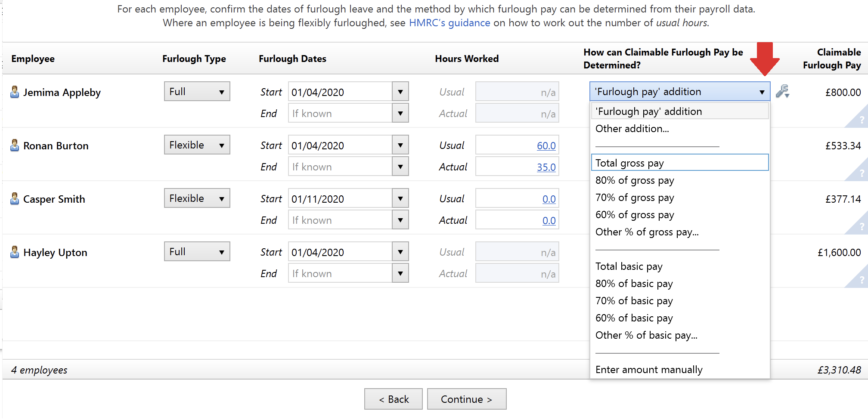Choose '70% of basic pay' option
Image resolution: width=868 pixels, height=420 pixels.
(680, 300)
